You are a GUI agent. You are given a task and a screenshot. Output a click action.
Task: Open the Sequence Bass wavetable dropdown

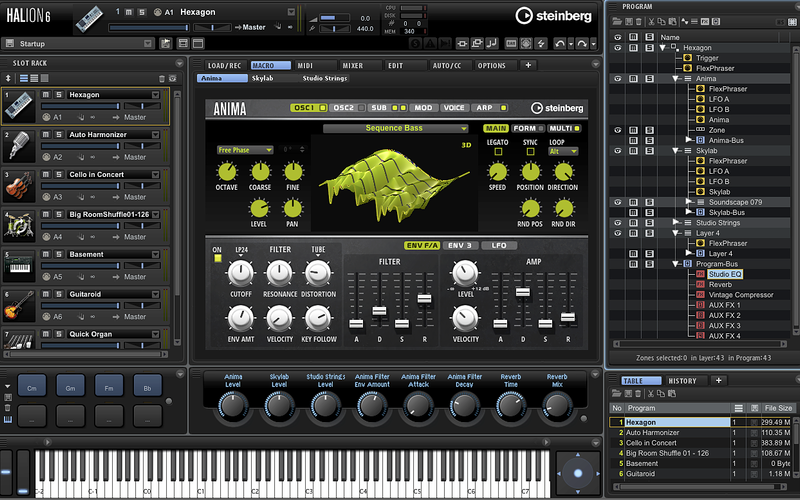point(395,129)
